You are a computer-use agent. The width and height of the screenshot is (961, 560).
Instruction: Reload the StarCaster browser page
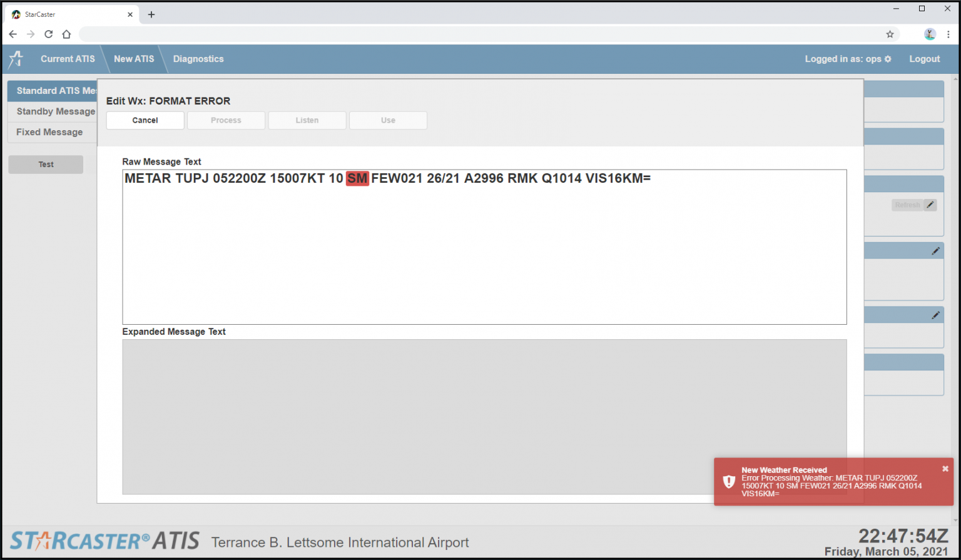[x=48, y=34]
